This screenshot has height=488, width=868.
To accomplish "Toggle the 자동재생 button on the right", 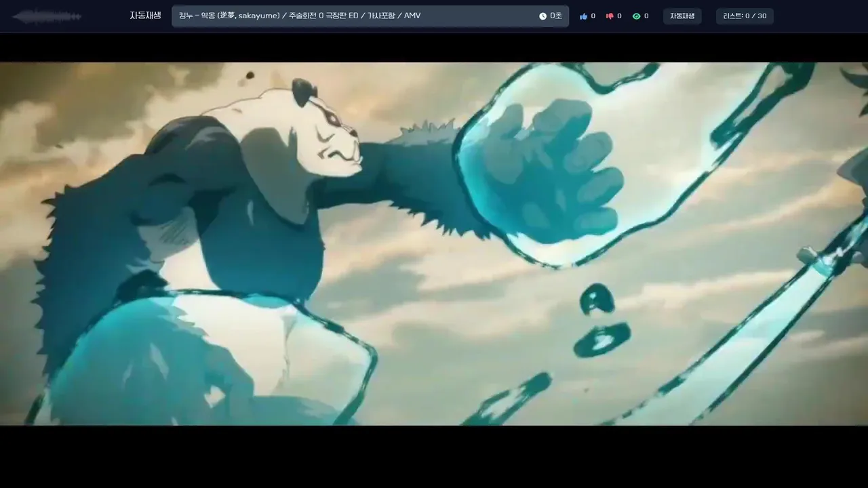I will coord(682,16).
